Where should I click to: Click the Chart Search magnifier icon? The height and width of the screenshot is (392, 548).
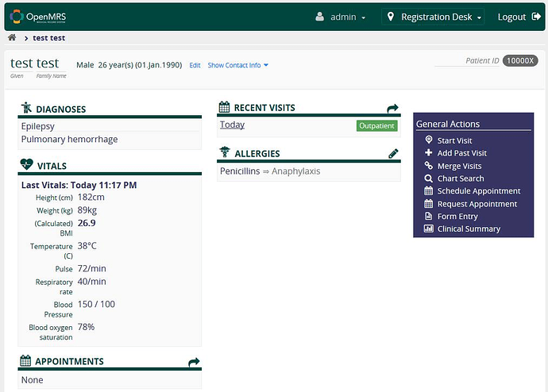(429, 179)
